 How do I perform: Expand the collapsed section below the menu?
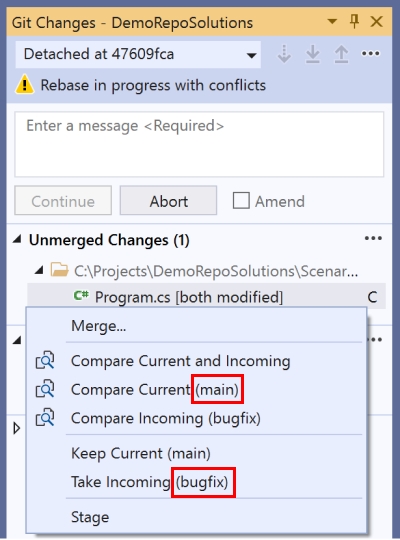point(16,429)
